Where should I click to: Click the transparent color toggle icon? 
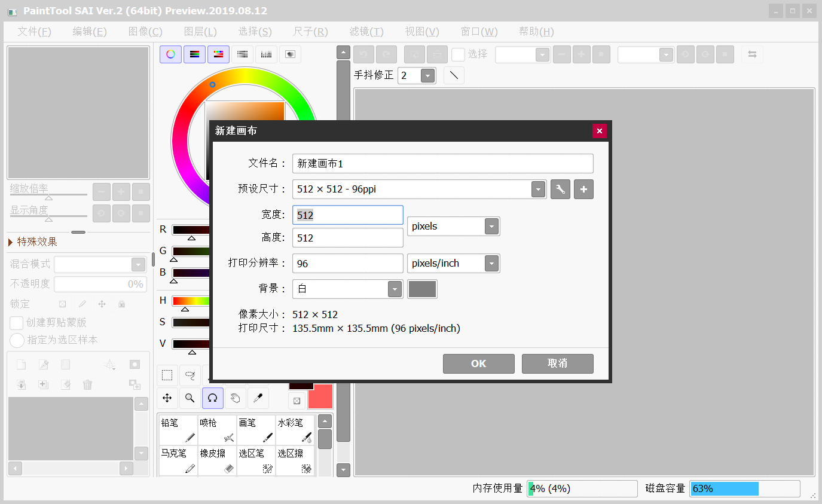click(297, 401)
